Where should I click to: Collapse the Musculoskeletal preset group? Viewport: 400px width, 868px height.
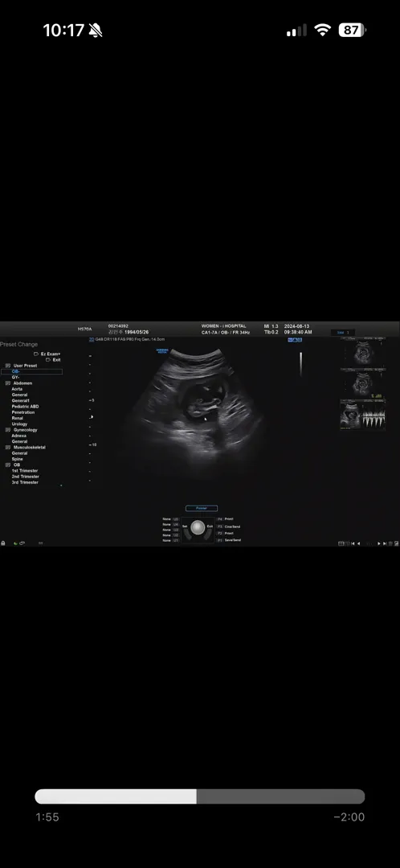click(8, 448)
